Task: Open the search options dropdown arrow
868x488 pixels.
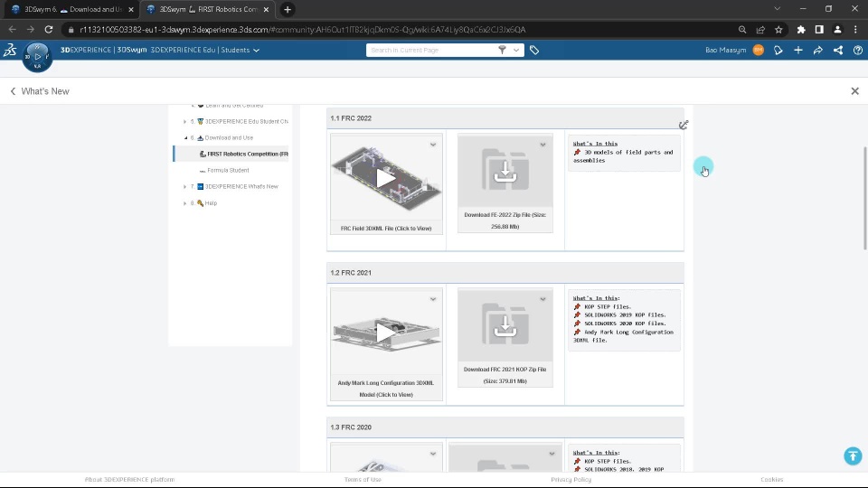Action: pos(516,50)
